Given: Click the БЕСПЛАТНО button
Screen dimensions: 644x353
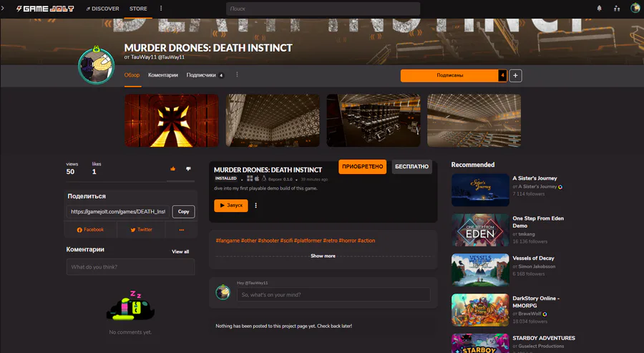Looking at the screenshot, I should tap(411, 166).
